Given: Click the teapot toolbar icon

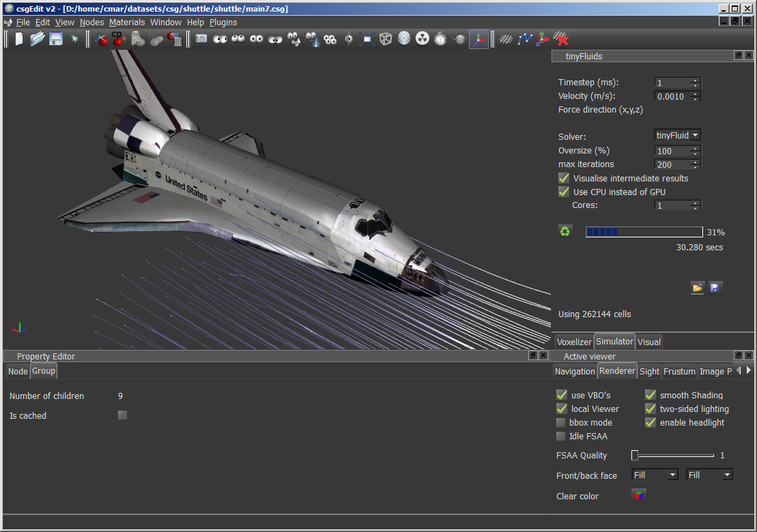Looking at the screenshot, I should coord(459,39).
